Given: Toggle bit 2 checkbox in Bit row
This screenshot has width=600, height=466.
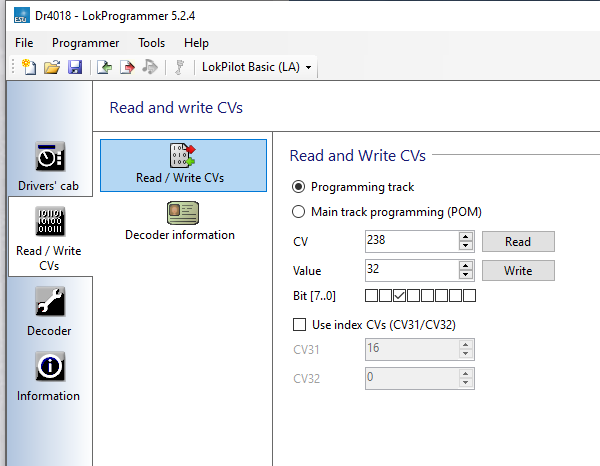Looking at the screenshot, I should (x=441, y=295).
